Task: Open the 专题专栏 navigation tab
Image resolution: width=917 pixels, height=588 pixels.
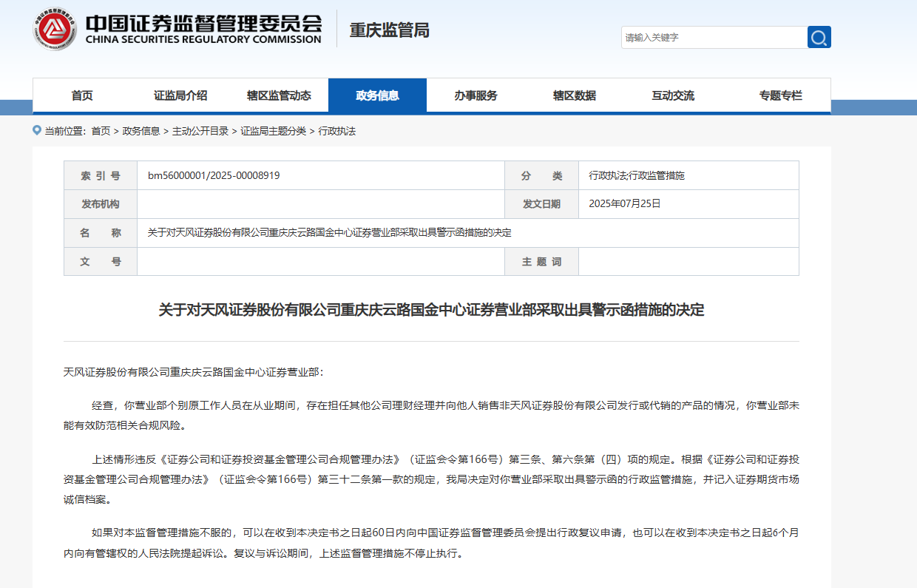Action: coord(780,95)
